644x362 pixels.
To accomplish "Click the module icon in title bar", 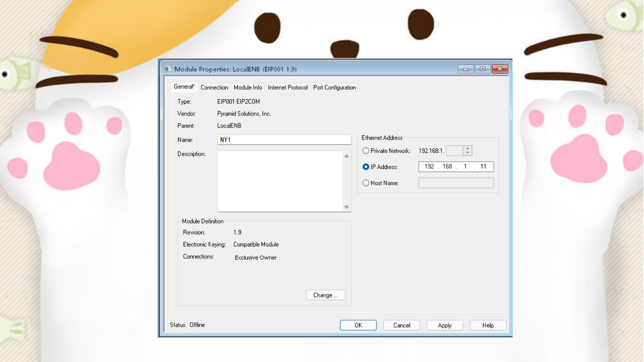I will click(x=168, y=69).
